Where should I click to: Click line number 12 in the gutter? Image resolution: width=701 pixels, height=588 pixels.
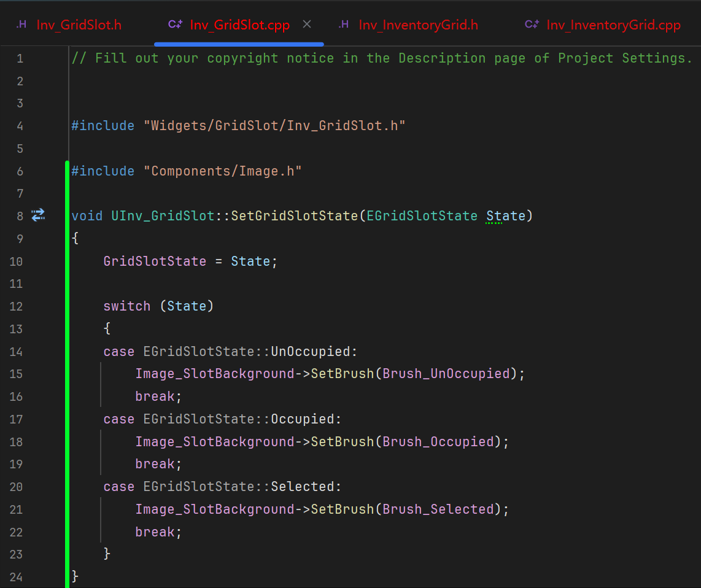click(16, 306)
